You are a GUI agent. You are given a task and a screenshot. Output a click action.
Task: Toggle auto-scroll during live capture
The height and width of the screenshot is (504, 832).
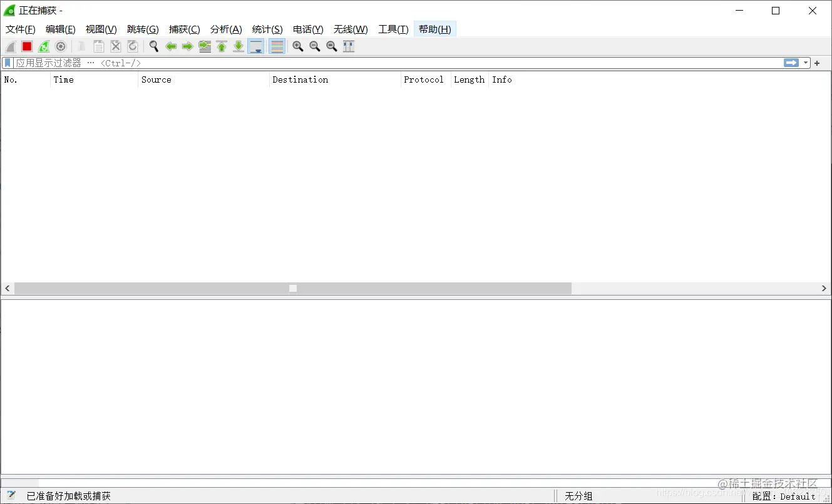pos(256,46)
